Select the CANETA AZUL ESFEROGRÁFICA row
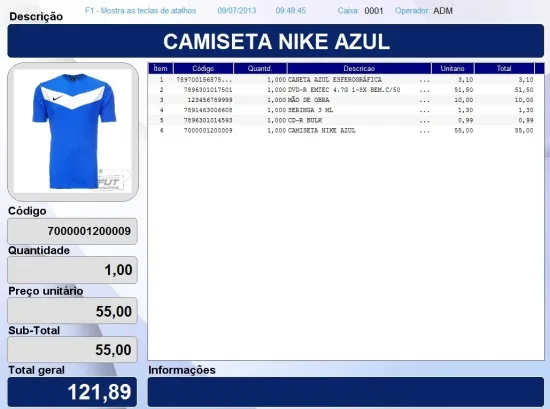The image size is (550, 409). (x=342, y=80)
